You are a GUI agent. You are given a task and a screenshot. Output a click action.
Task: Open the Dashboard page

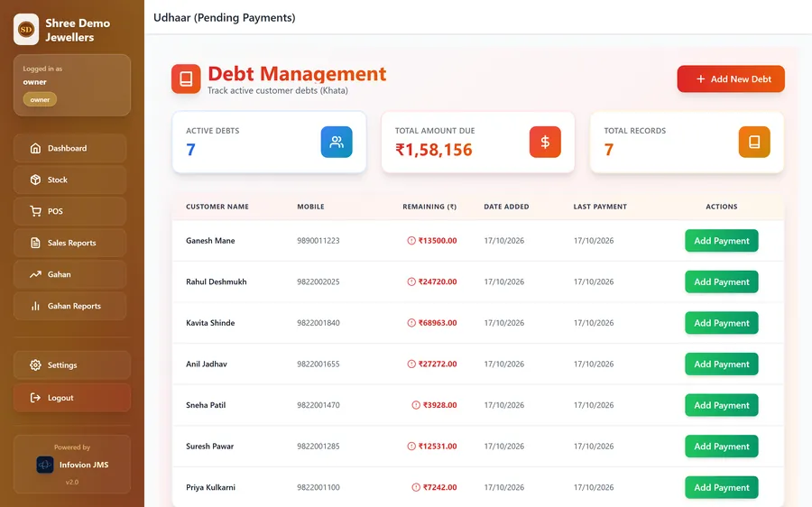click(x=69, y=148)
